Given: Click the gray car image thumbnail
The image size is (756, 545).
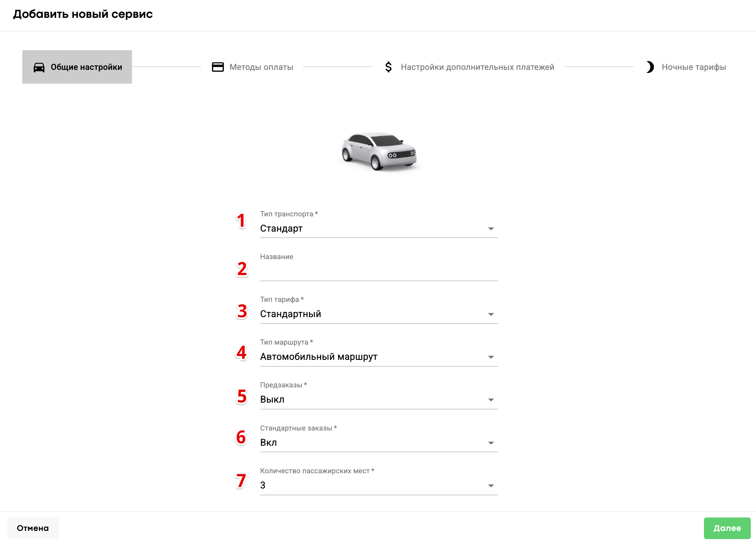Looking at the screenshot, I should (379, 151).
